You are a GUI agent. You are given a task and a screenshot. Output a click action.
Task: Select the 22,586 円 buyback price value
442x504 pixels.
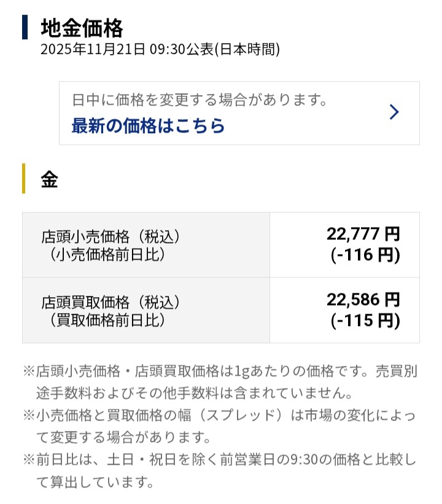(363, 299)
